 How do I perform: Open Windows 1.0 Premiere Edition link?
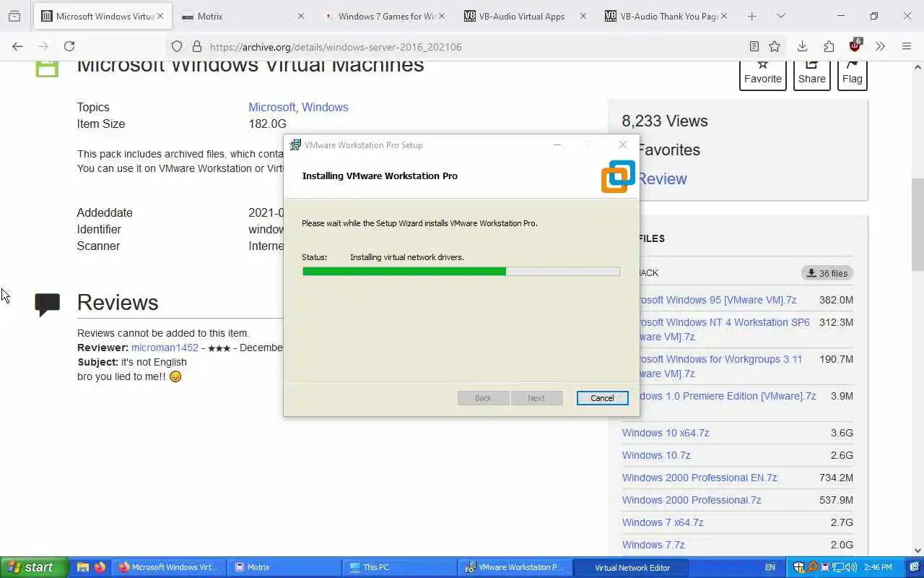728,396
